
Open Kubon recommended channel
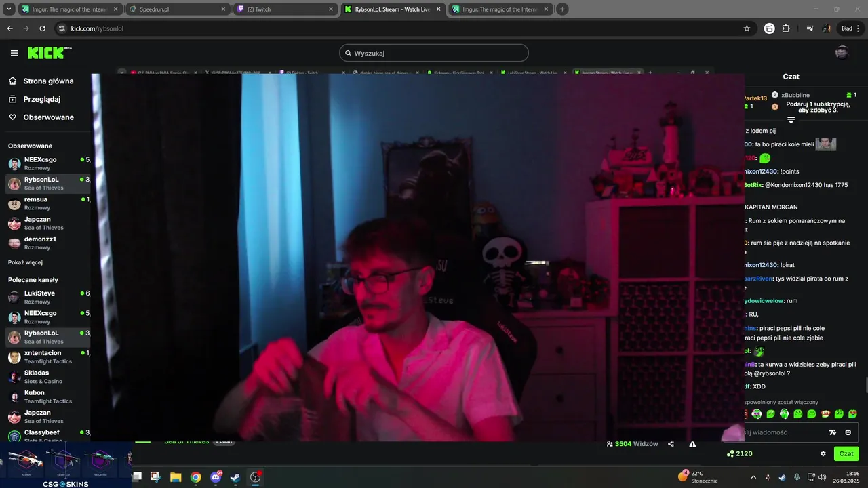(47, 396)
